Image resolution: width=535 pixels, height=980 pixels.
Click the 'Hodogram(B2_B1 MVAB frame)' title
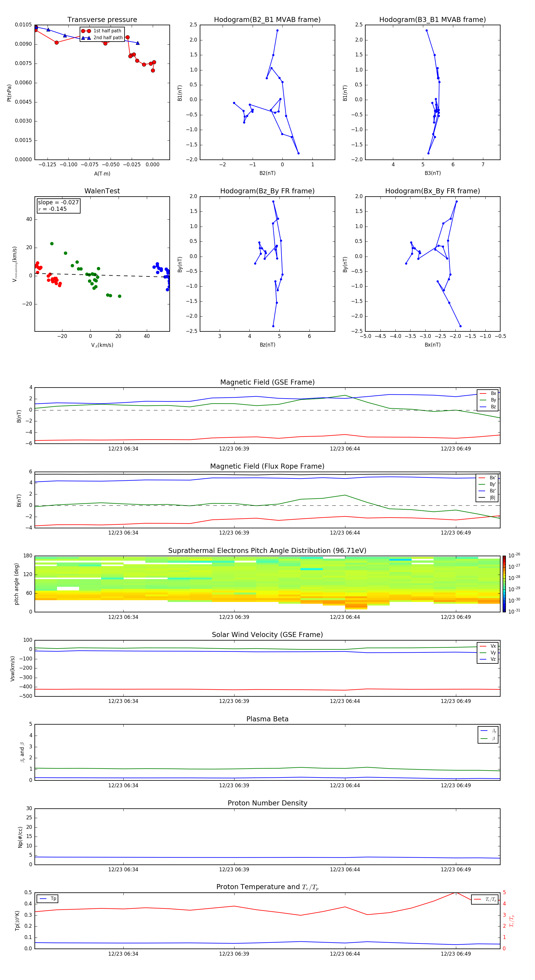[x=267, y=19]
